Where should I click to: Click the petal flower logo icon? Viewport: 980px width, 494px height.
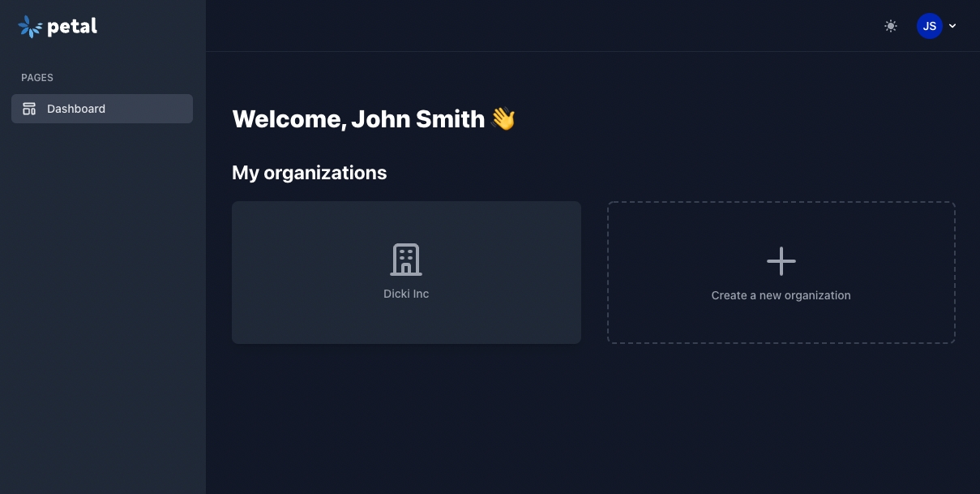pos(30,27)
